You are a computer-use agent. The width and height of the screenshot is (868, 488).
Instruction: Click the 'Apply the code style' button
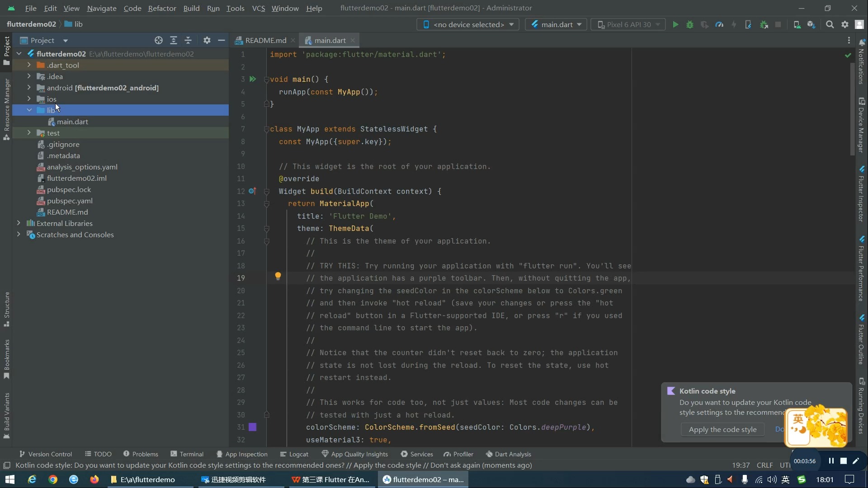click(722, 429)
